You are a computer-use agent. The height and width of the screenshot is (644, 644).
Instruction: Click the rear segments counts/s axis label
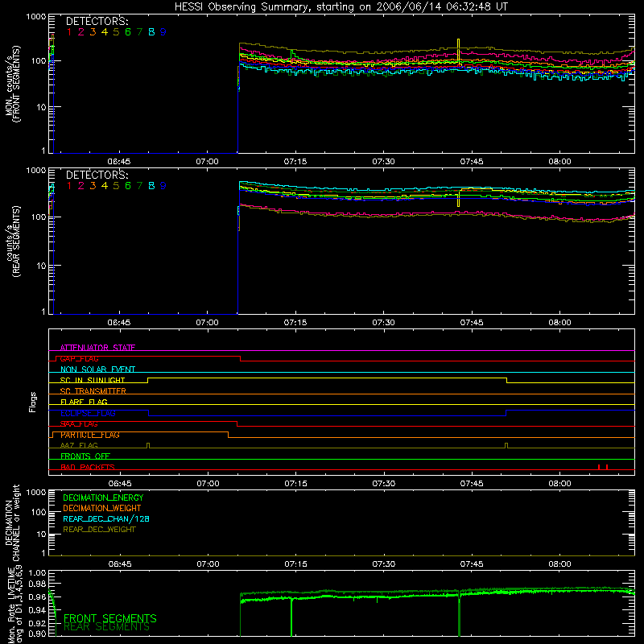click(x=12, y=242)
